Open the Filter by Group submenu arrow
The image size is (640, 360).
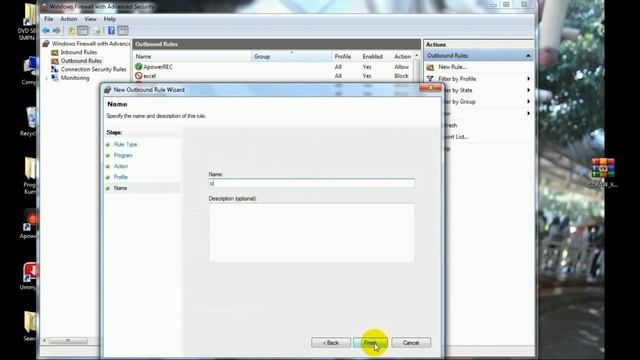pos(529,102)
